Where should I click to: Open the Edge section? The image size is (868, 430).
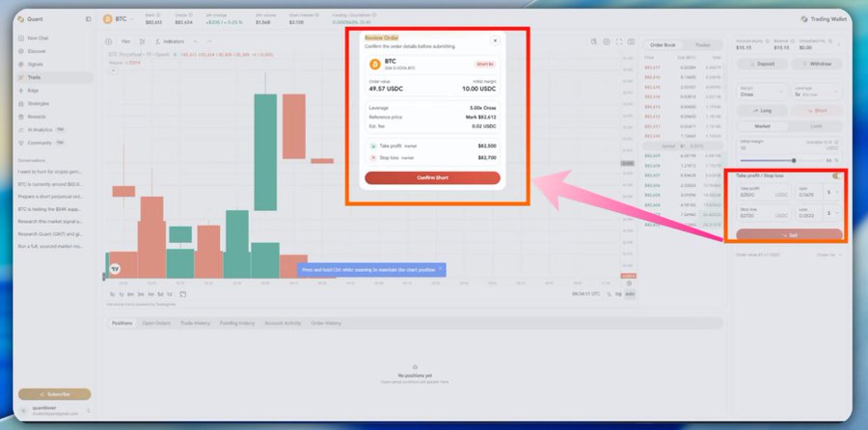pos(54,91)
